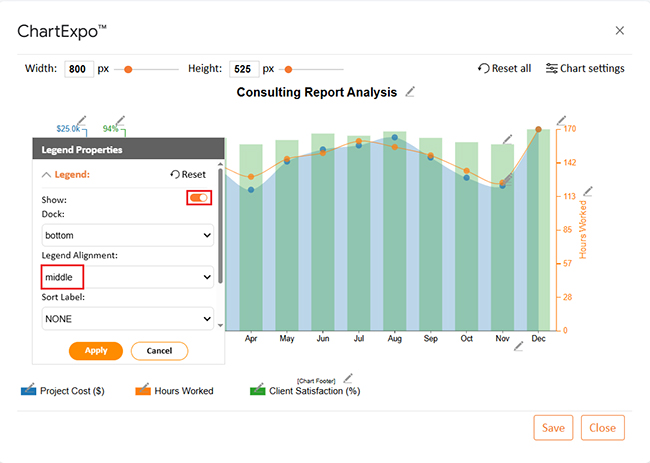Collapse the Legend section header

(65, 174)
